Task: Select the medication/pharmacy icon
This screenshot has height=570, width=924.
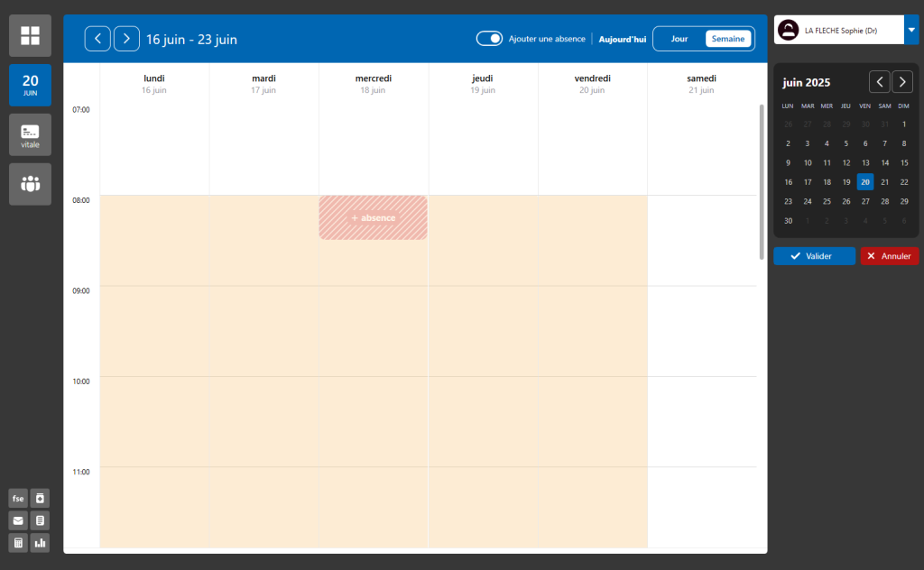Action: (39, 498)
